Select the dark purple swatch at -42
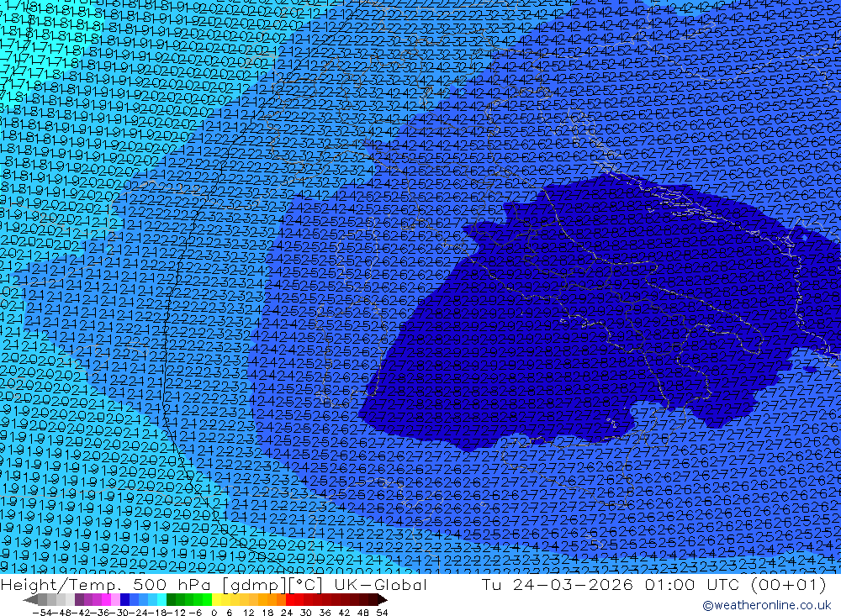 79,599
